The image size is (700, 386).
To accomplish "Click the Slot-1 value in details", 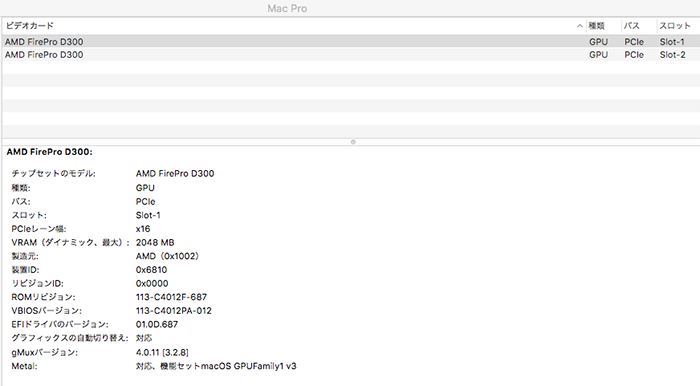I will tap(148, 215).
